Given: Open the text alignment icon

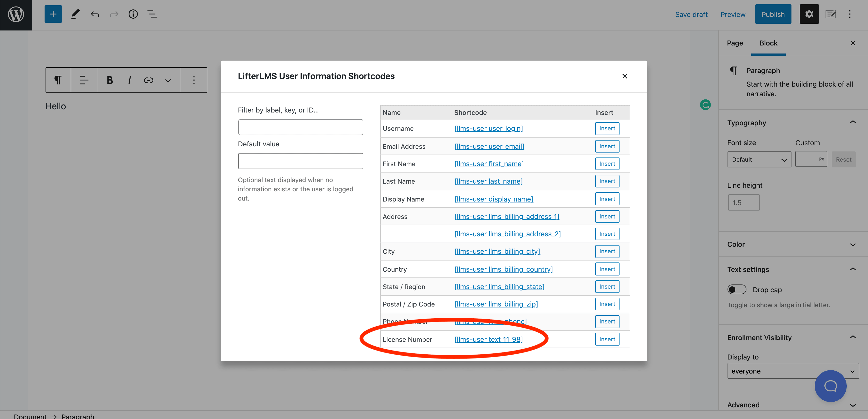Looking at the screenshot, I should coord(84,80).
